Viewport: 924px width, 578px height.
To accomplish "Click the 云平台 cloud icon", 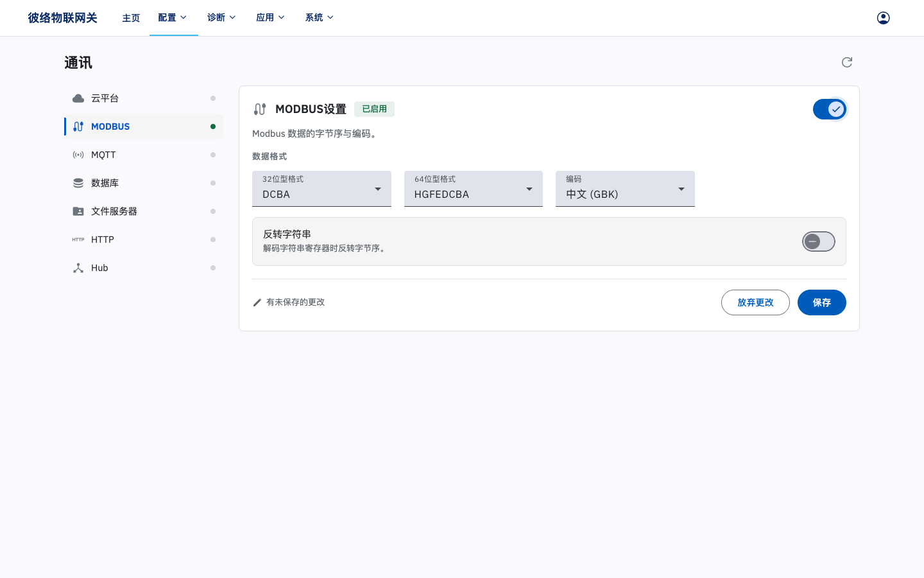I will (78, 98).
